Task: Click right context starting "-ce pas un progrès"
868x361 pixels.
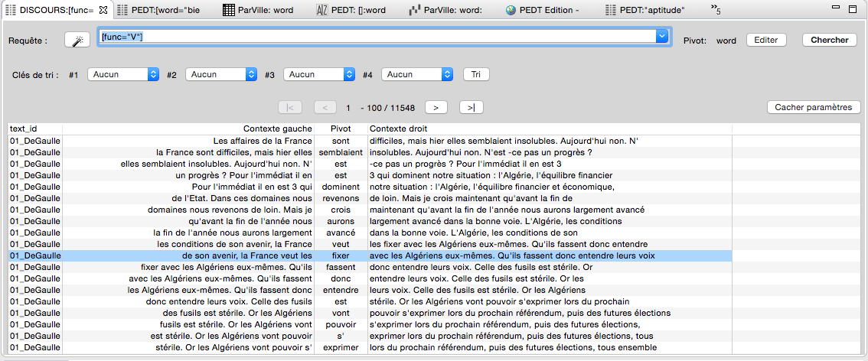Action: point(465,164)
